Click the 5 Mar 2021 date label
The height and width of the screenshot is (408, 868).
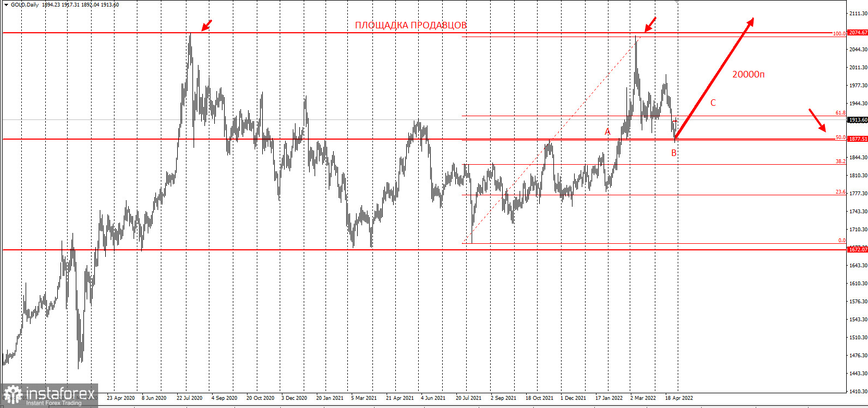(x=364, y=398)
